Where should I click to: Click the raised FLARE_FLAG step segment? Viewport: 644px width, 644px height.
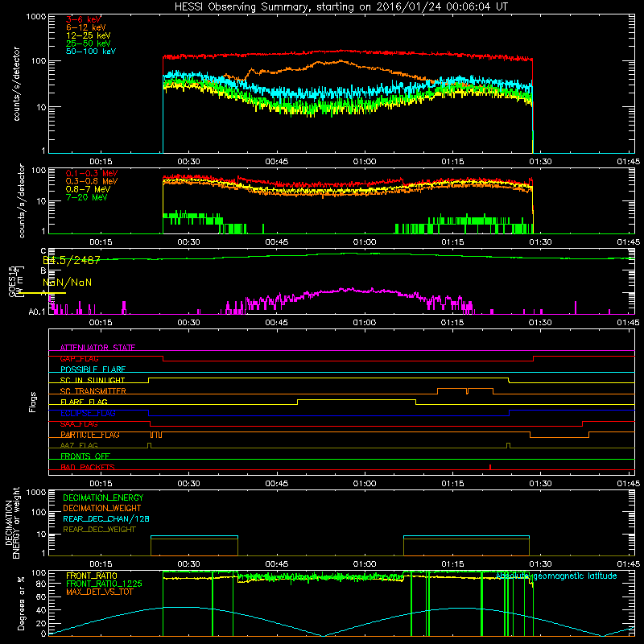[356, 399]
